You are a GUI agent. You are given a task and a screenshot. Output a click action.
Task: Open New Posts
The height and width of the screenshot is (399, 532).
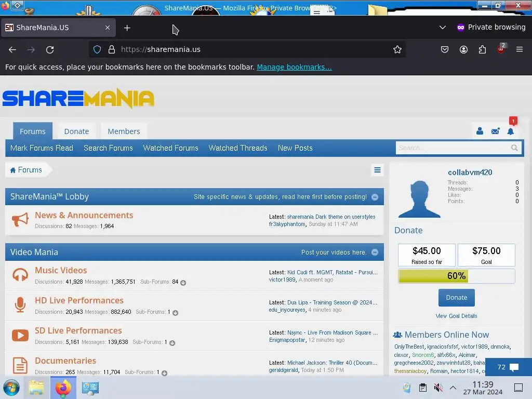(x=295, y=148)
